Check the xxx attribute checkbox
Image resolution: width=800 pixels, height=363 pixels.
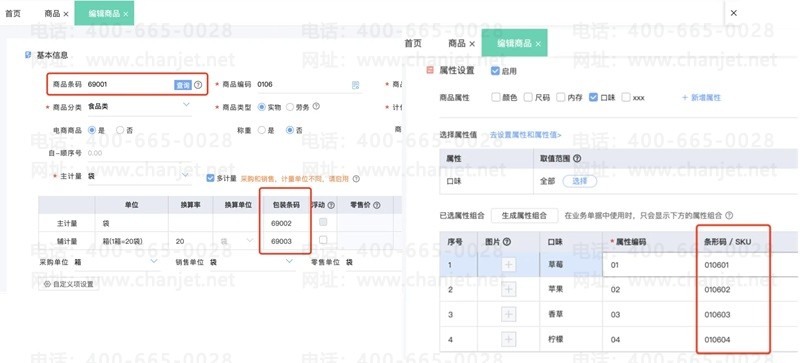[x=626, y=97]
